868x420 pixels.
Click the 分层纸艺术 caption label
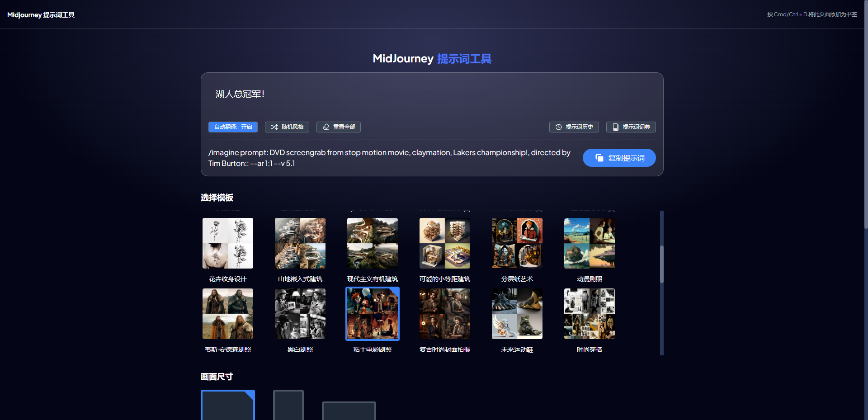(x=517, y=279)
